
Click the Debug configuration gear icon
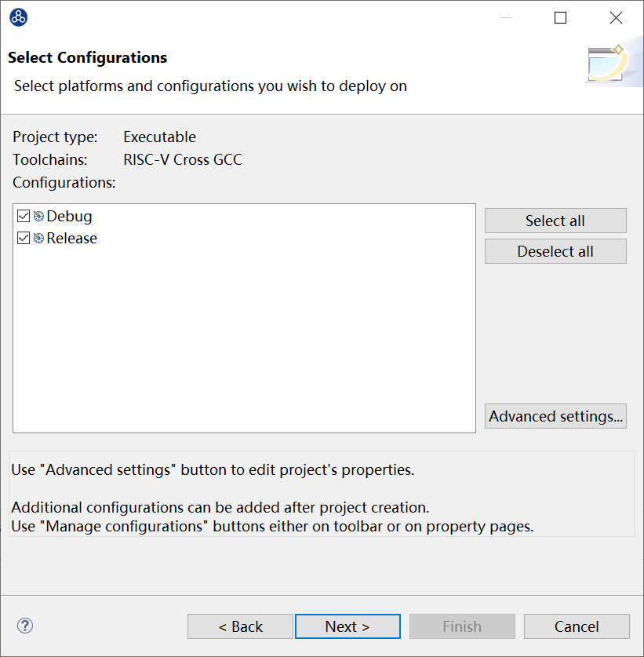(x=38, y=217)
